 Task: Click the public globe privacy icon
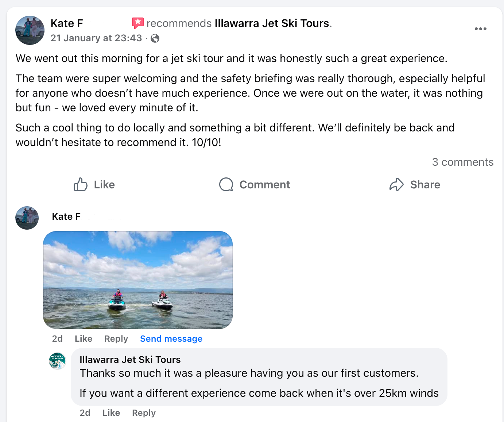[x=155, y=38]
